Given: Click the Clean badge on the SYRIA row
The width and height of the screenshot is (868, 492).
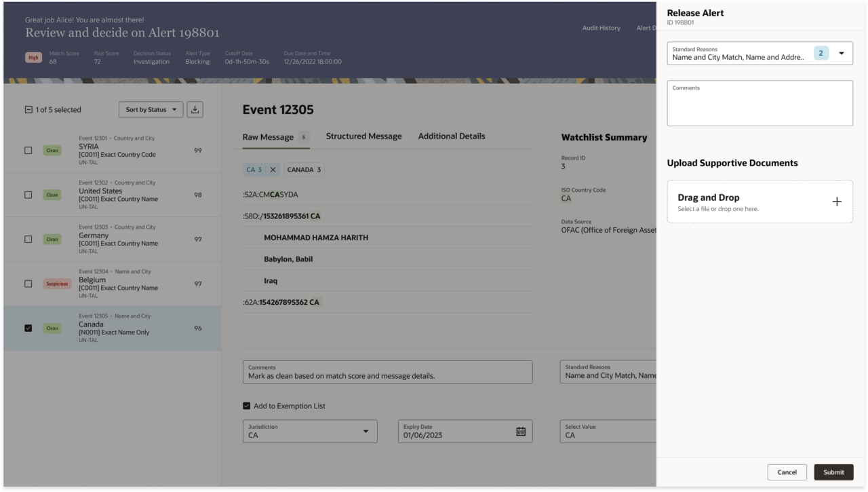Looking at the screenshot, I should [52, 151].
